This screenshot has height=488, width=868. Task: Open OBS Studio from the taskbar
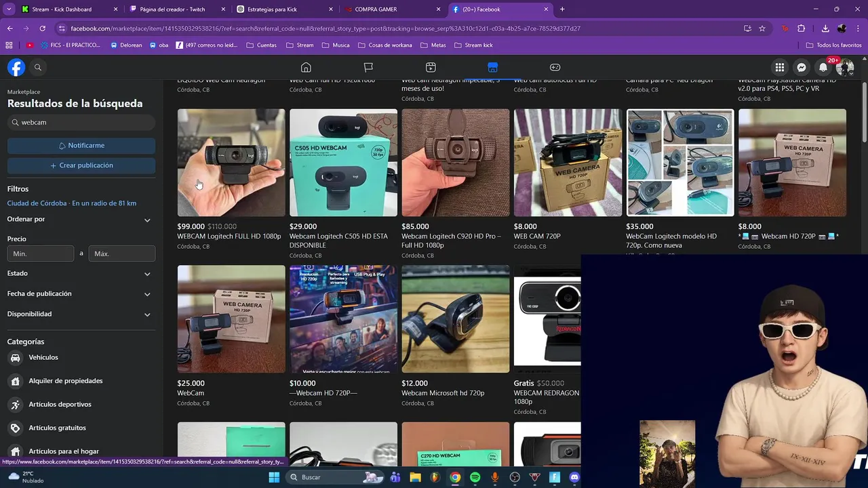coord(515,477)
